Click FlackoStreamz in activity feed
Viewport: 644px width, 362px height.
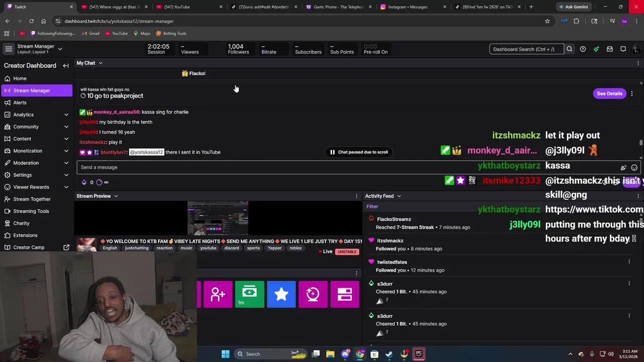tap(394, 219)
